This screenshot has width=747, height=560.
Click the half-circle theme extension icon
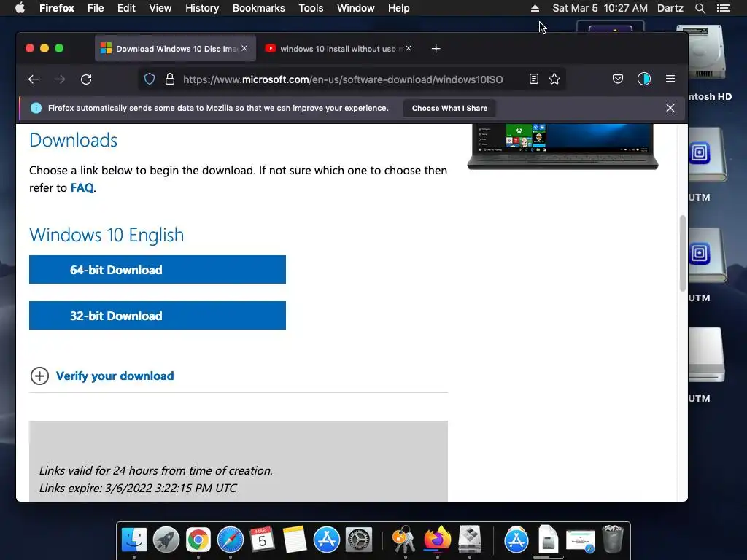644,79
